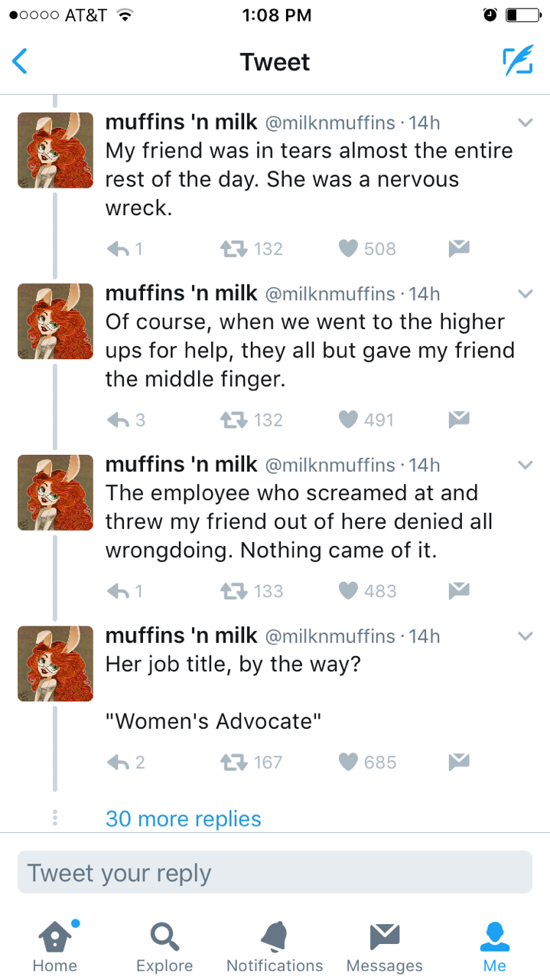Switch to the Explore tab

164,946
